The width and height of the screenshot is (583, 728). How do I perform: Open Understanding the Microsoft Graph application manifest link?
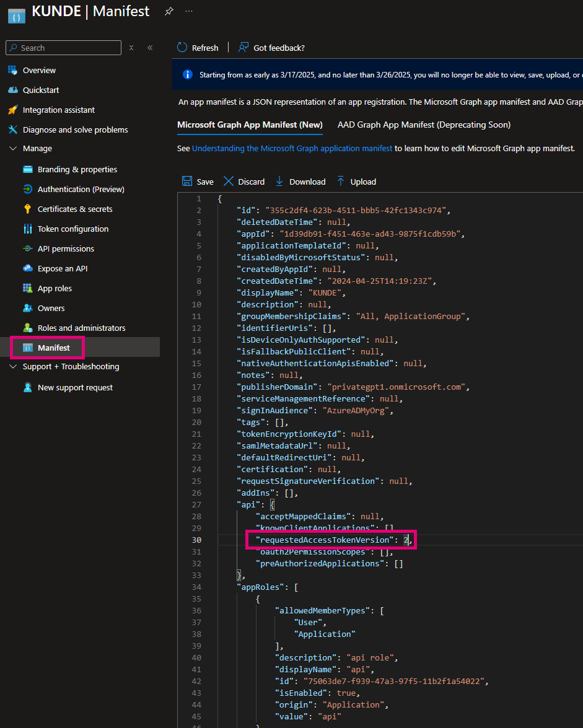(x=292, y=149)
